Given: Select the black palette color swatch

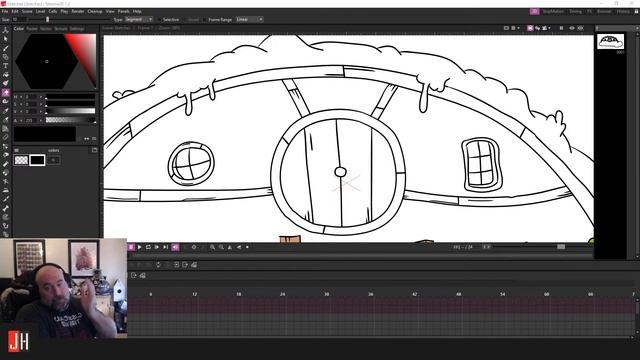Looking at the screenshot, I should point(37,160).
